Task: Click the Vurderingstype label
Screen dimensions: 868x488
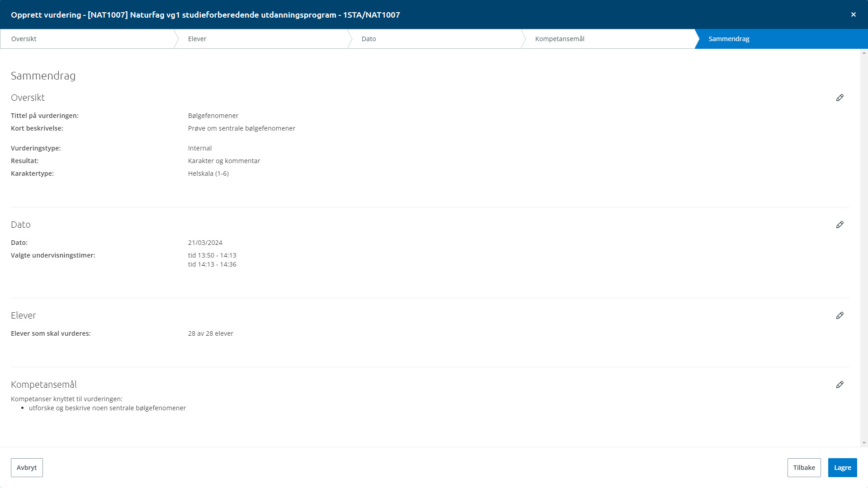Action: 36,148
